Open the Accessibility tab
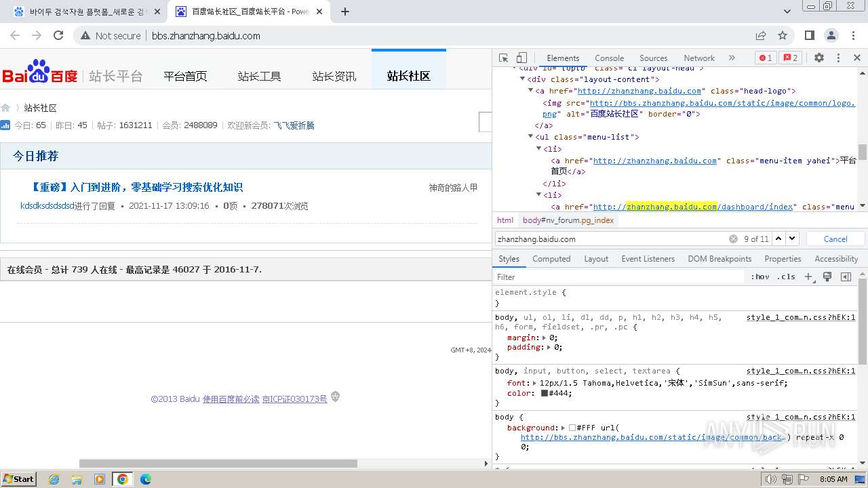Image resolution: width=868 pixels, height=488 pixels. 836,259
